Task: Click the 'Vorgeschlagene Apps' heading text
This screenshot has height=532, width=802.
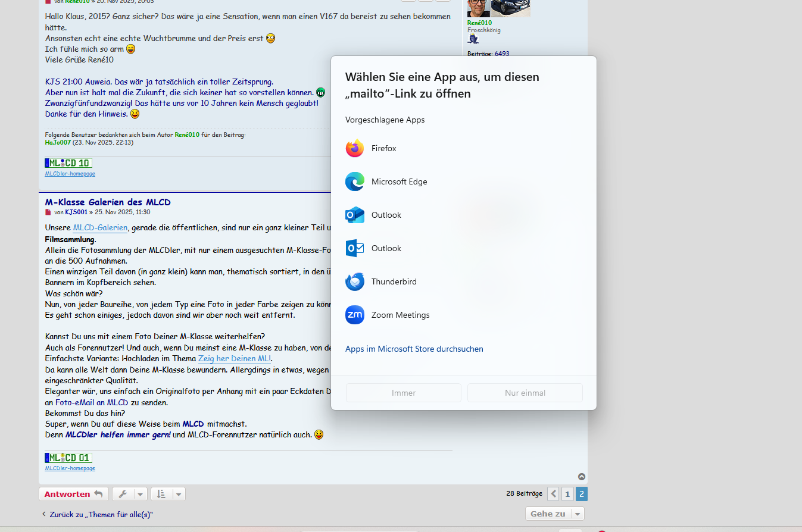Action: 385,120
